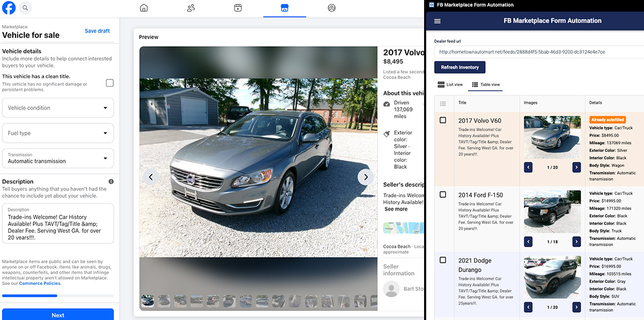Next image for 2017 Volvo V60 row
The image size is (644, 320).
[x=577, y=167]
